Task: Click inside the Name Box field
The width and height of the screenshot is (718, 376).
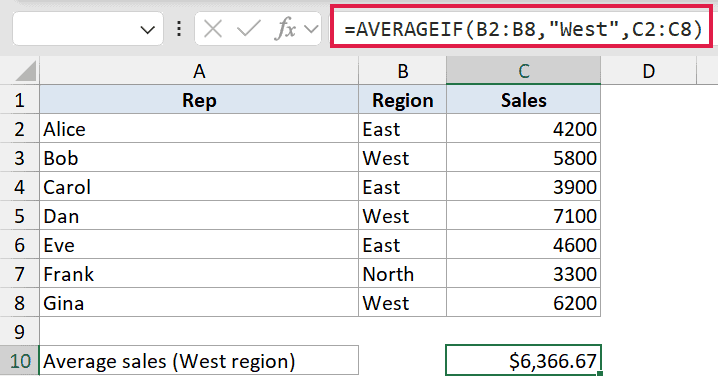Action: pos(88,29)
